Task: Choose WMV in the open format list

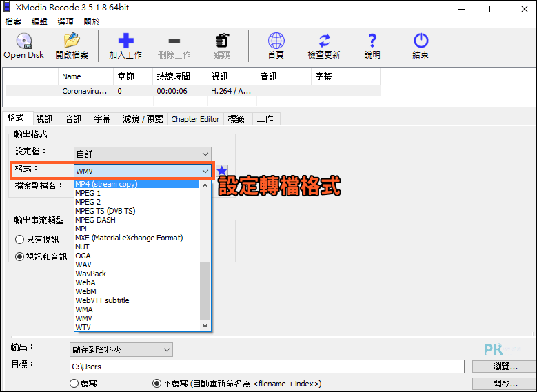Action: coord(136,318)
